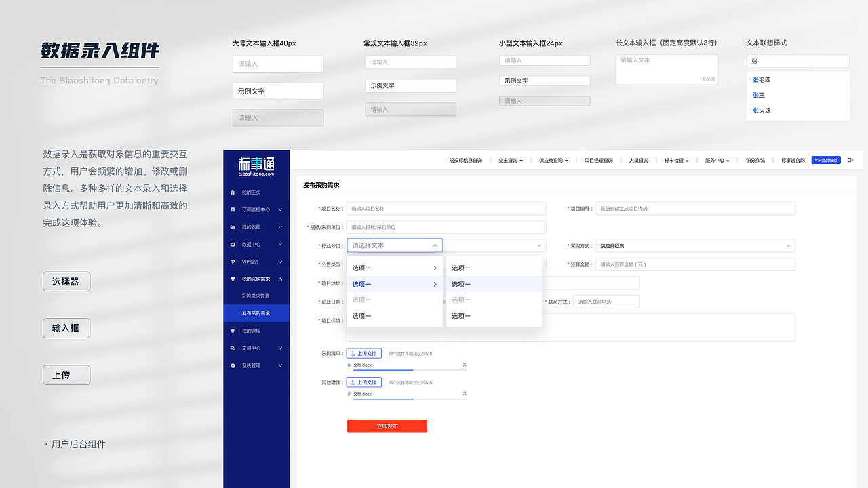The height and width of the screenshot is (488, 868).
Task: Open 业主查询 dropdown in top navigation
Action: 511,161
